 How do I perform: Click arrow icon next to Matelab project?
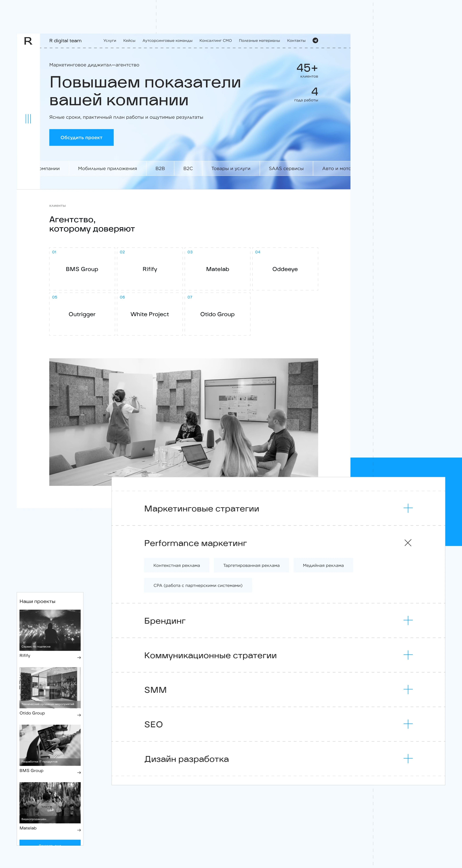click(79, 830)
